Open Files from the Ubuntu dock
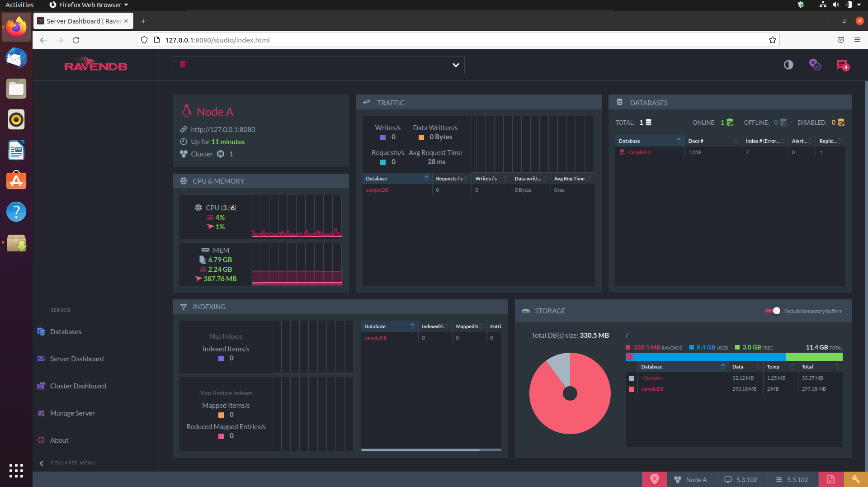Viewport: 868px width, 487px height. pos(16,89)
